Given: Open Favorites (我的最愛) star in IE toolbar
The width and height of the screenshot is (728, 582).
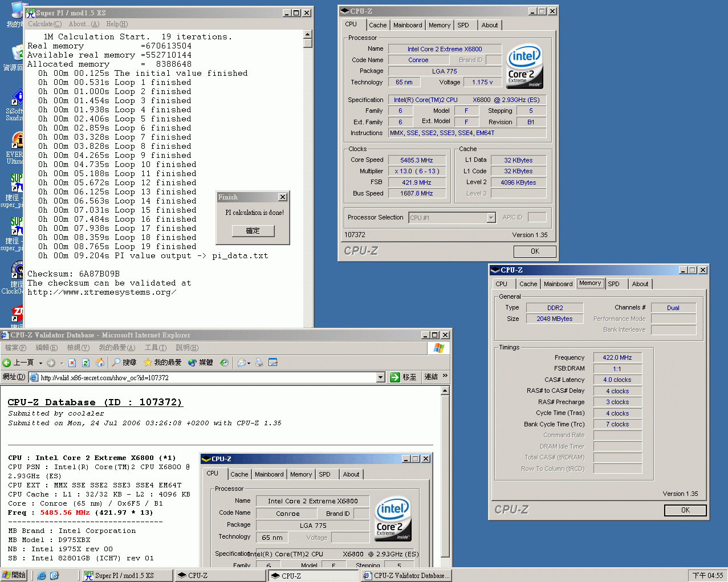Looking at the screenshot, I should (x=148, y=363).
